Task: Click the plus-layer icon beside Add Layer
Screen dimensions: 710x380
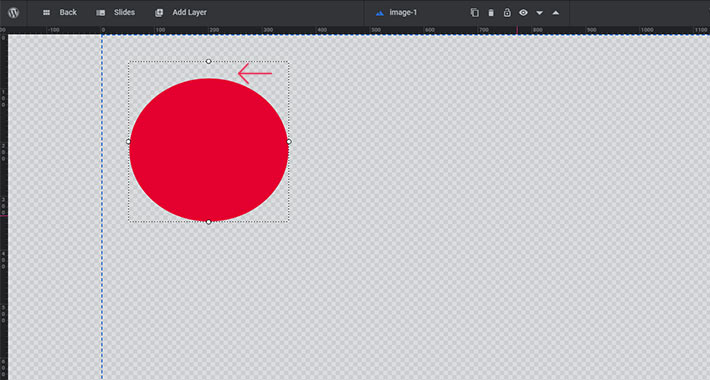Action: (x=159, y=13)
